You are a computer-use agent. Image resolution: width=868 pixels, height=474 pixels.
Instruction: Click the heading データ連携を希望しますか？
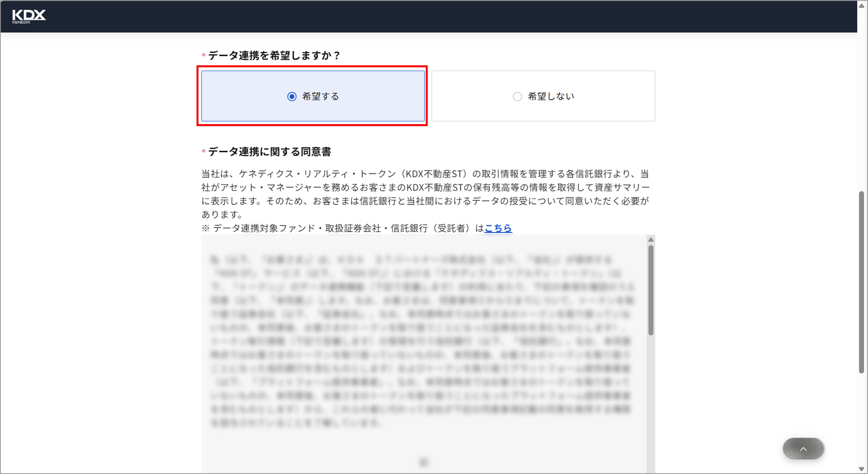[x=274, y=55]
